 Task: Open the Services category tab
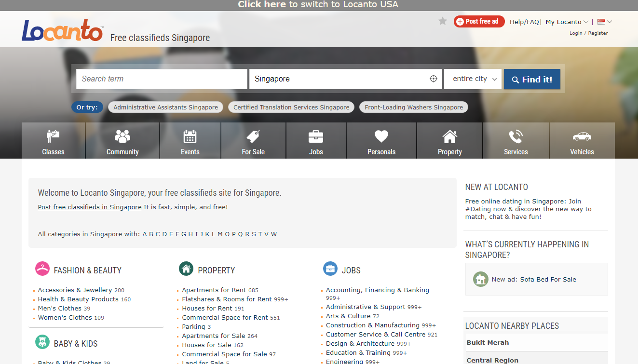coord(516,141)
